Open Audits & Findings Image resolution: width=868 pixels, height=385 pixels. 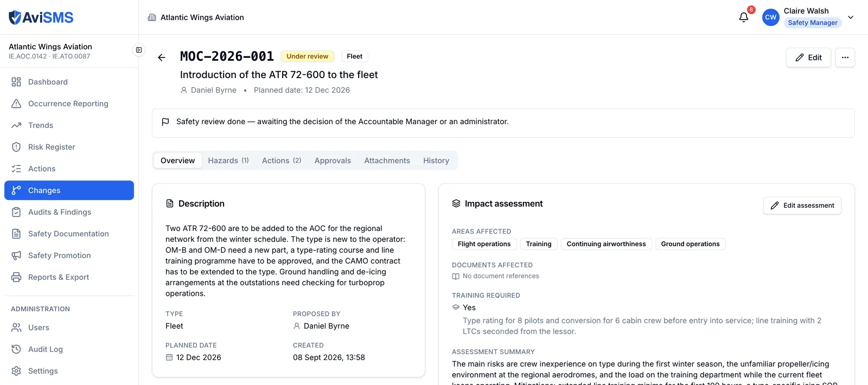(x=69, y=212)
